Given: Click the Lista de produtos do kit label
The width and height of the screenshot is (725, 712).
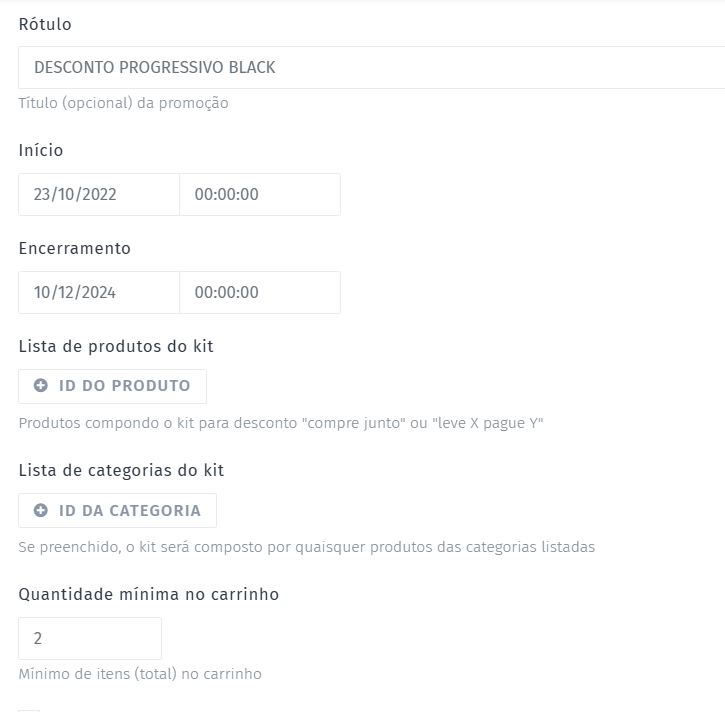Looking at the screenshot, I should pyautogui.click(x=116, y=346).
